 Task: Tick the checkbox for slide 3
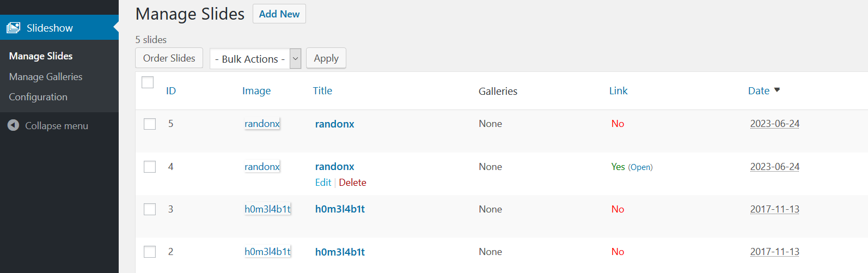point(150,209)
